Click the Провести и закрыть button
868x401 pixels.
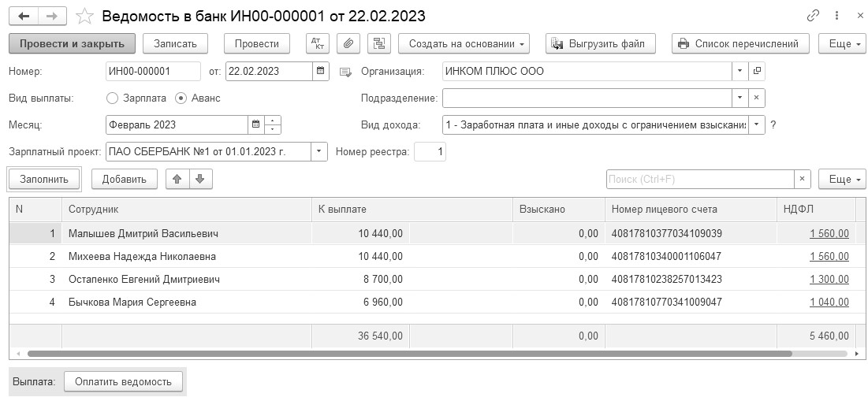(x=72, y=44)
